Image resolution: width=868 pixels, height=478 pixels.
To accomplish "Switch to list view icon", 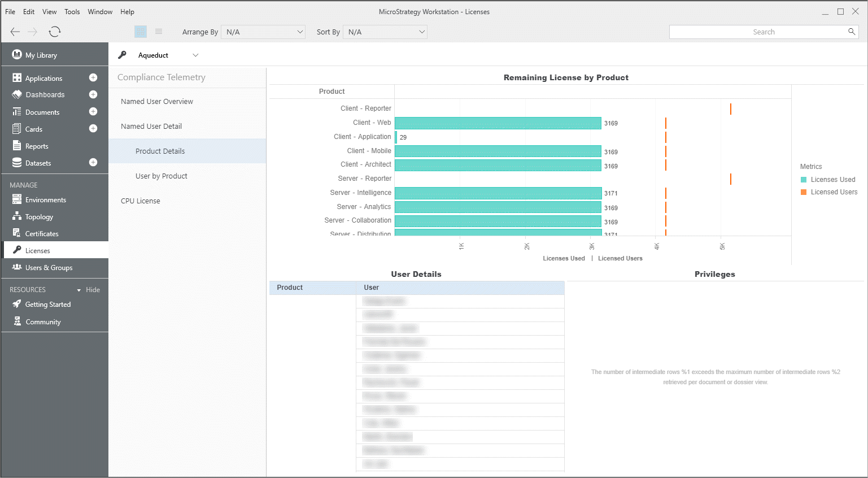I will (x=159, y=32).
